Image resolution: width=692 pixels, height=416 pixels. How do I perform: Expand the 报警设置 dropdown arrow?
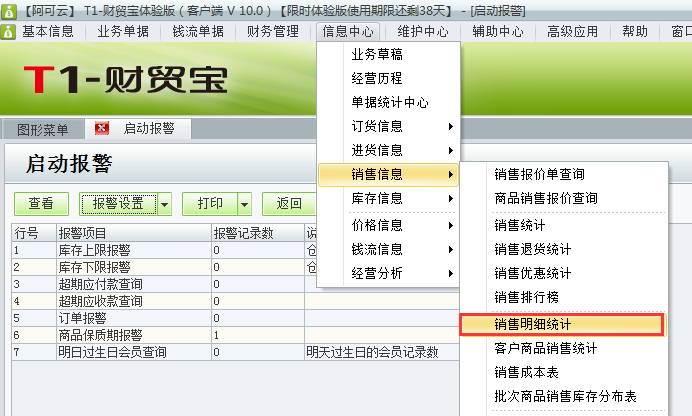165,204
